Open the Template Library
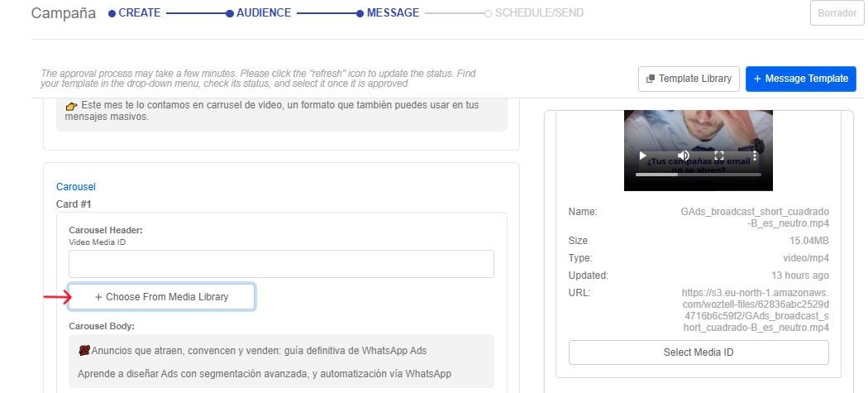This screenshot has height=393, width=868. tap(689, 79)
